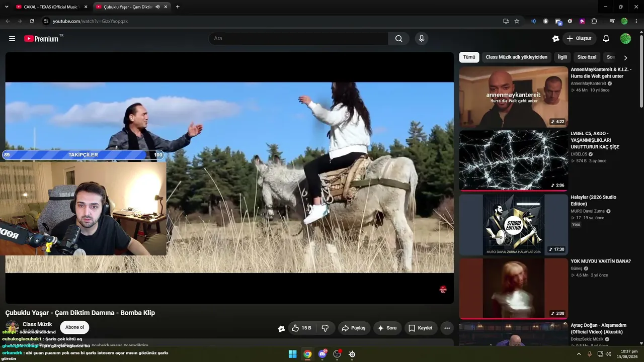Viewport: 644px width, 362px height.
Task: Open the YouTube guide hamburger menu
Action: pyautogui.click(x=12, y=39)
